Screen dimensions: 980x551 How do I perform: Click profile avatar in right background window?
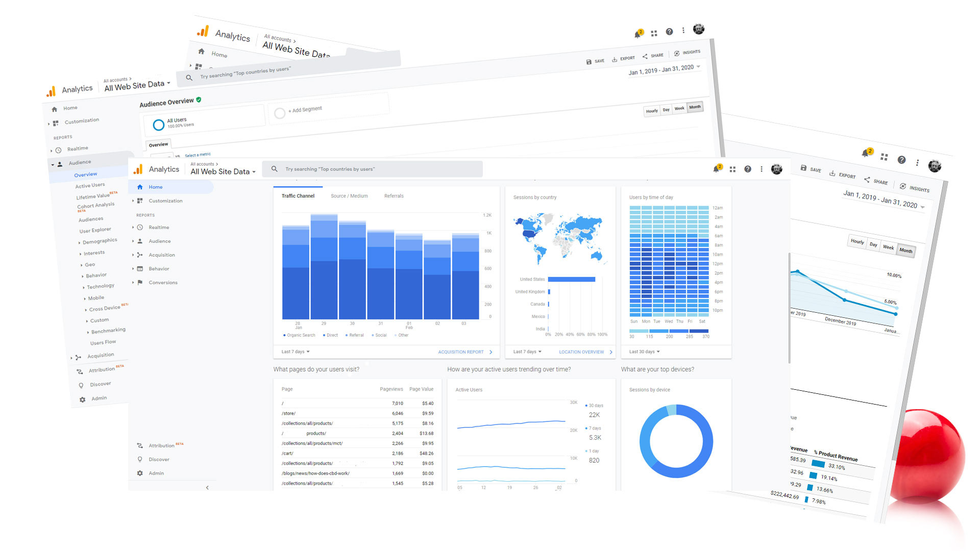(935, 166)
